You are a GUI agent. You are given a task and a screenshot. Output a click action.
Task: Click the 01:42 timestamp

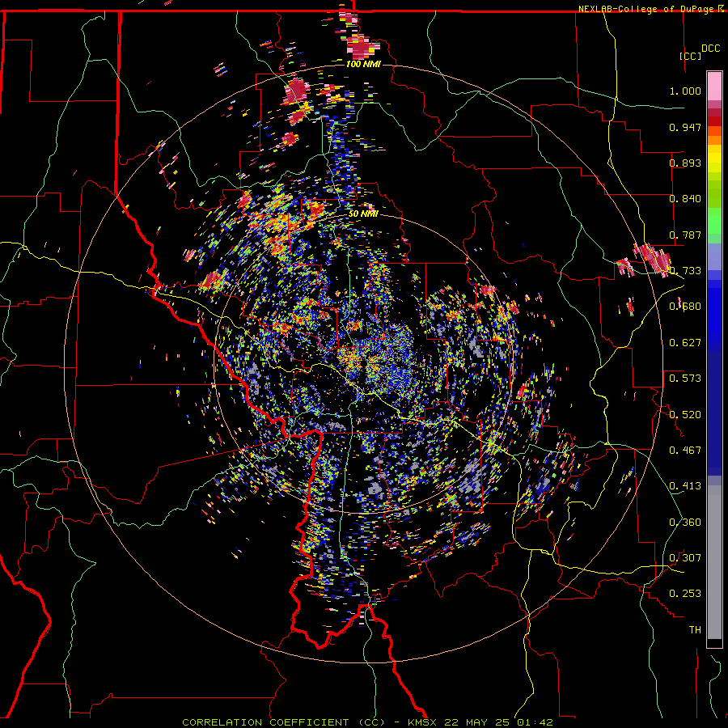point(535,722)
